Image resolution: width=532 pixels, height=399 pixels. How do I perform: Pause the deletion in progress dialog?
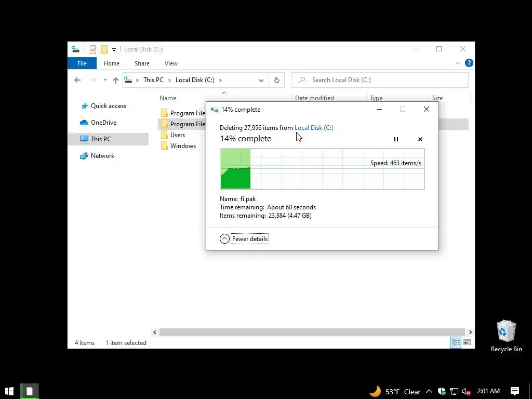[396, 139]
